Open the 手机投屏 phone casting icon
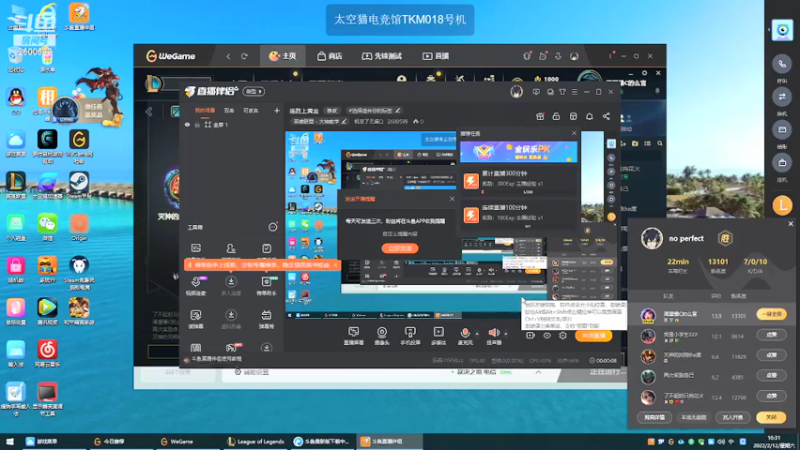 pos(410,336)
